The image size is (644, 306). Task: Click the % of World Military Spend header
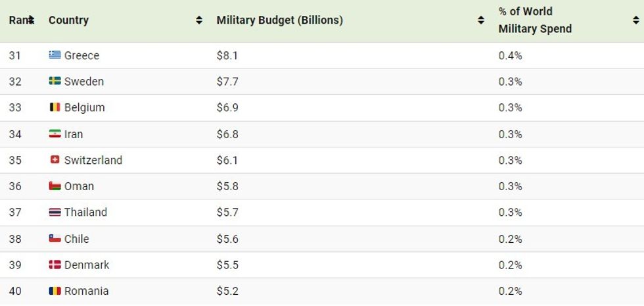click(535, 20)
